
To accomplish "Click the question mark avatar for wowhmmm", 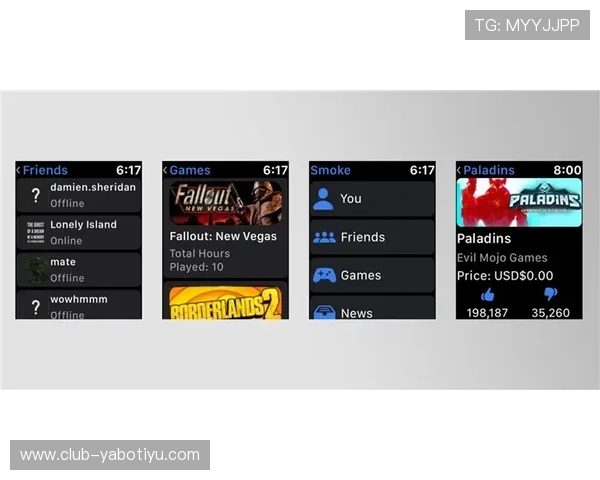I will point(36,307).
